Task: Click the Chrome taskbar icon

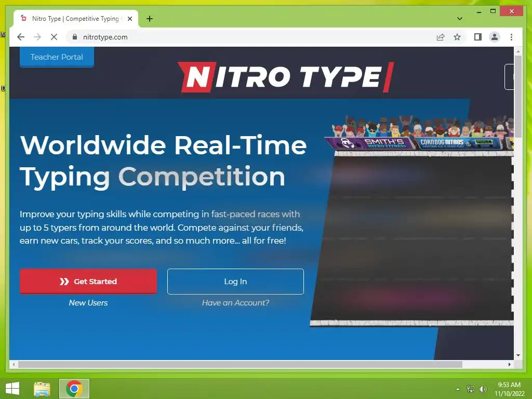Action: (74, 389)
